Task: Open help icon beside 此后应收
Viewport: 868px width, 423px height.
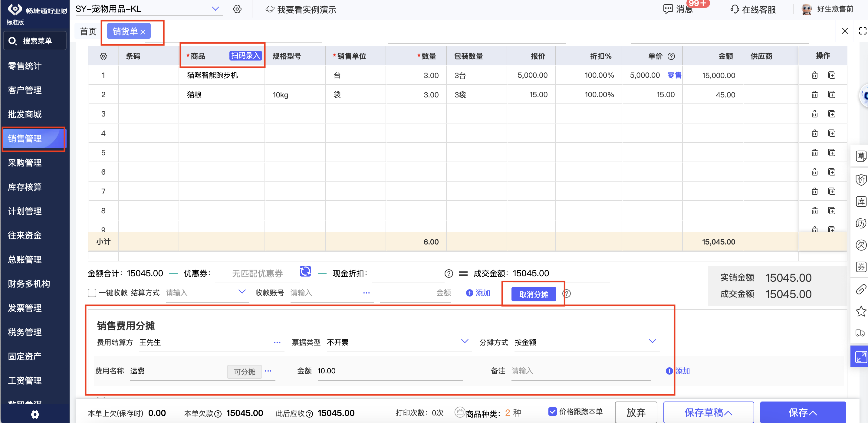Action: pyautogui.click(x=309, y=414)
